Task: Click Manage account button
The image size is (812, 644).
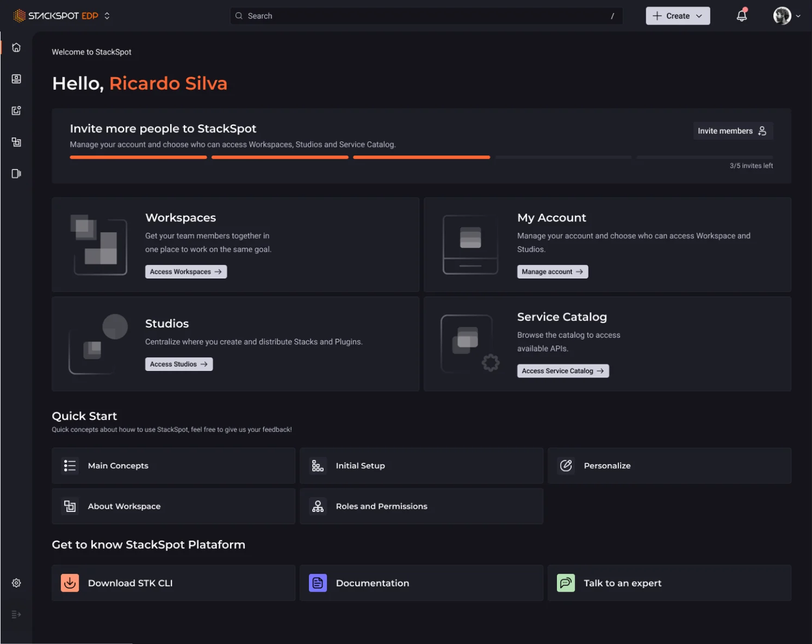Action: point(553,271)
